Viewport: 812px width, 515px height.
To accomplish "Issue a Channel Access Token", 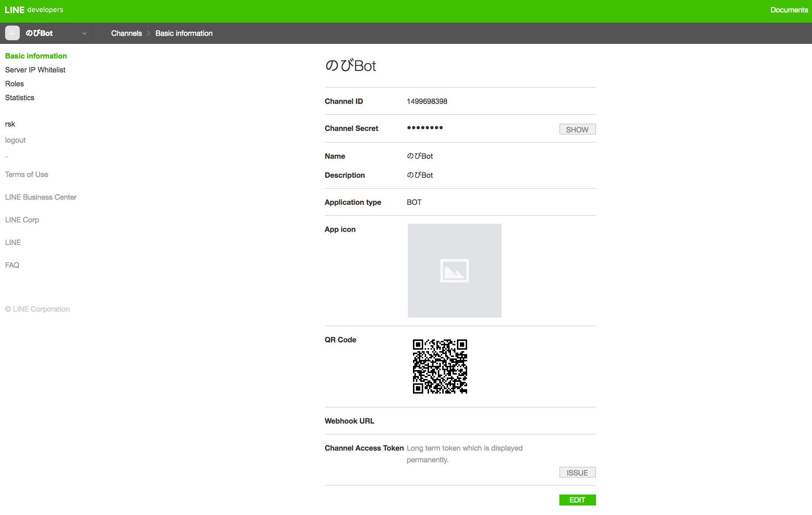I will (x=577, y=473).
